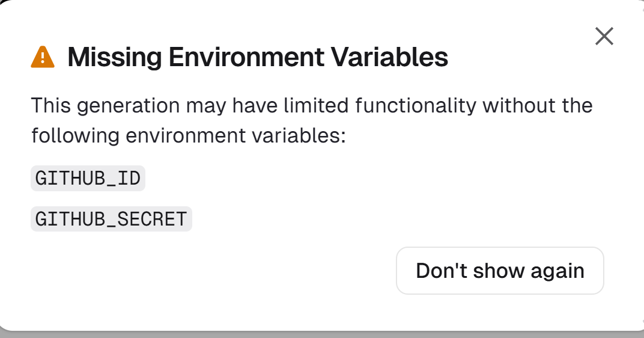This screenshot has width=644, height=338.
Task: Click the word "Environment" in the heading
Action: coord(246,57)
